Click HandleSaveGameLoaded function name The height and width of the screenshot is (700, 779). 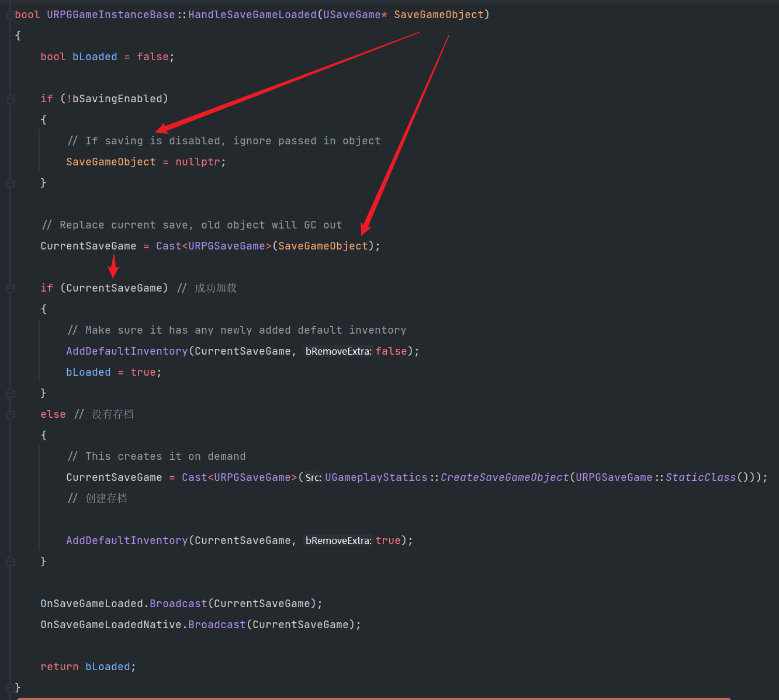pyautogui.click(x=252, y=15)
